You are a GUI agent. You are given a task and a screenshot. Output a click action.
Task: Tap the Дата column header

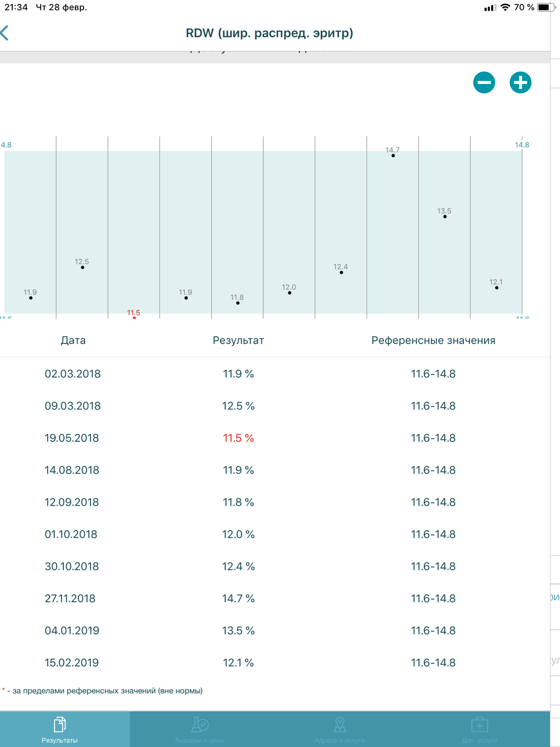73,340
